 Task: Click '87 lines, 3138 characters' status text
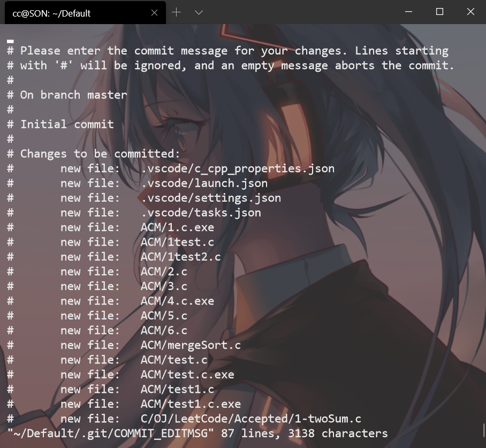point(305,434)
